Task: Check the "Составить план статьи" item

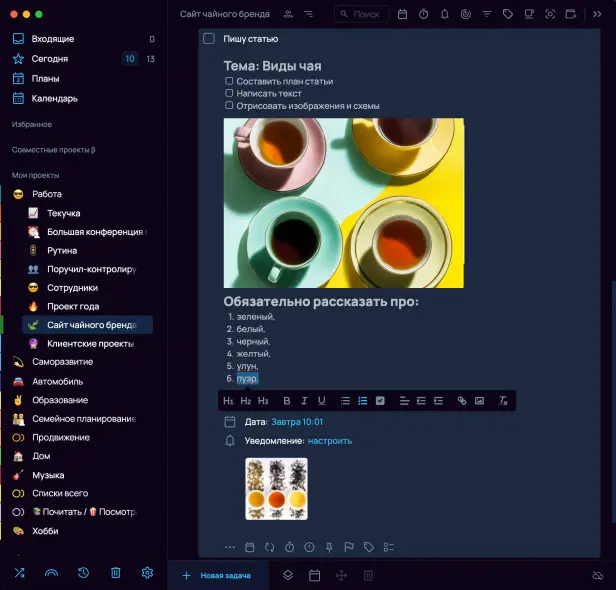Action: 229,81
